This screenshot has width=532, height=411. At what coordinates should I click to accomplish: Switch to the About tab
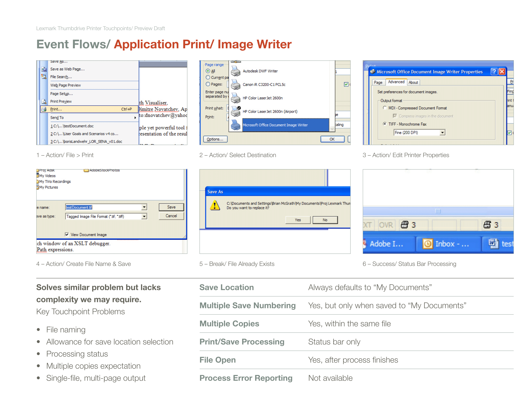[413, 82]
